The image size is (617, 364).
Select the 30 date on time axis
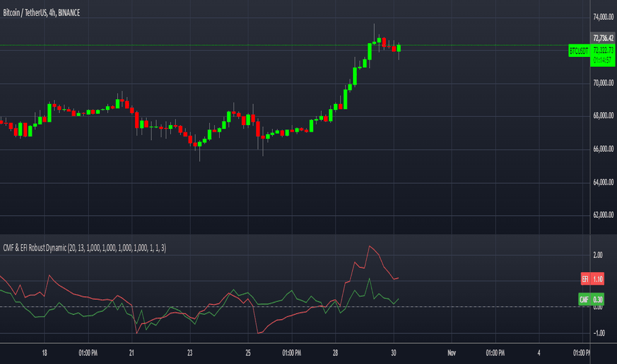[394, 352]
